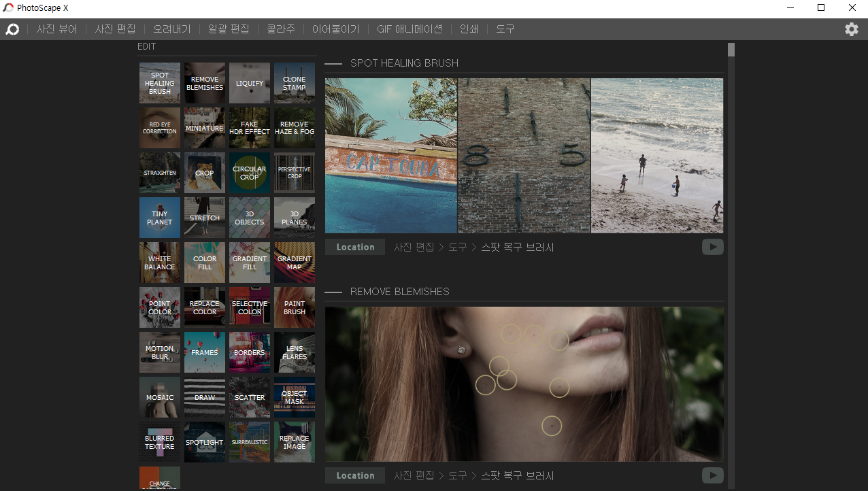Image resolution: width=868 pixels, height=491 pixels.
Task: Play the Spot Healing Brush tutorial video
Action: (713, 246)
